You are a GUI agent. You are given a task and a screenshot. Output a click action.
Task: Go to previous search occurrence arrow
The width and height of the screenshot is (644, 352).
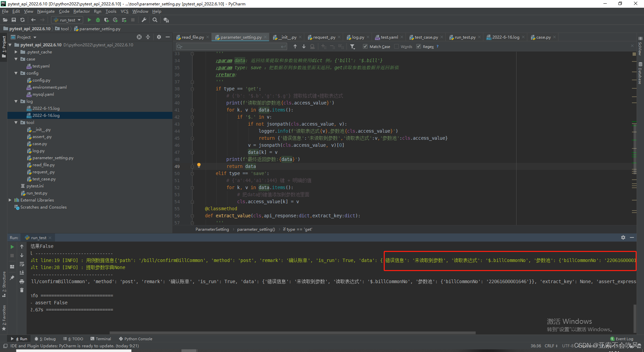[x=295, y=46]
